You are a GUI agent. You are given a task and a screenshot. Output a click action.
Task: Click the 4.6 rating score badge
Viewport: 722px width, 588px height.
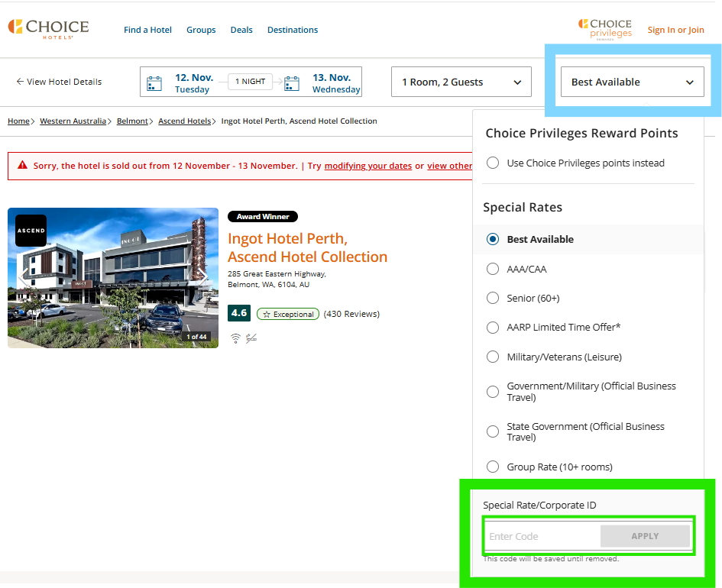coord(239,313)
